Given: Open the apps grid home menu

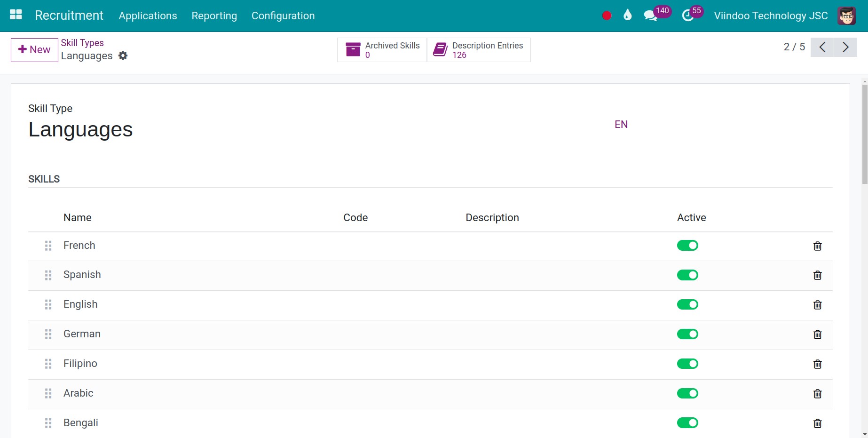Looking at the screenshot, I should pos(16,15).
